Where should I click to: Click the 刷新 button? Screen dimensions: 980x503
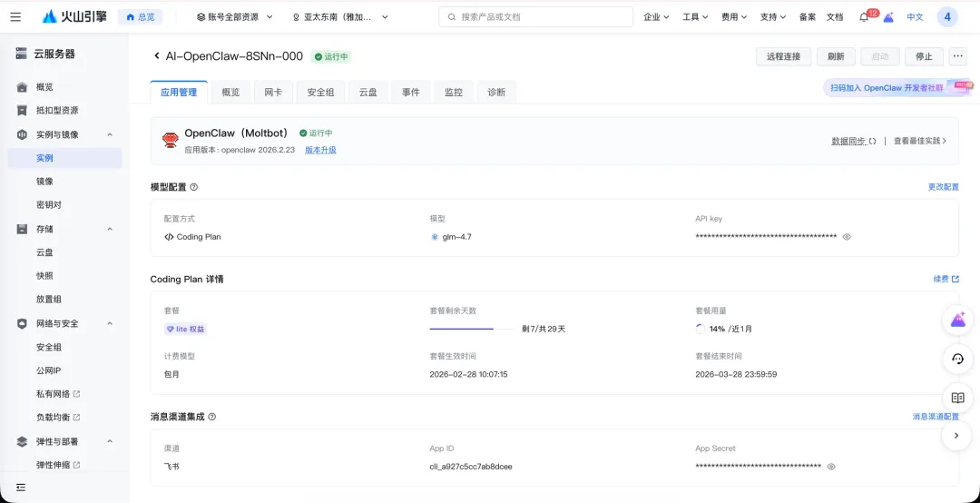(x=836, y=56)
